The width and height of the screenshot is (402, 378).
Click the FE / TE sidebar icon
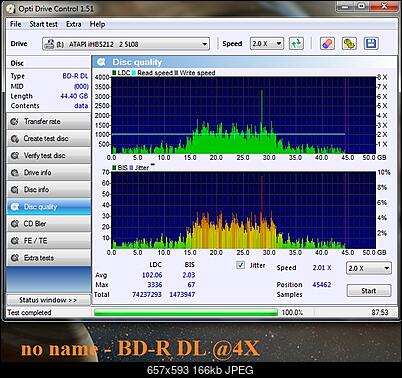(x=14, y=241)
